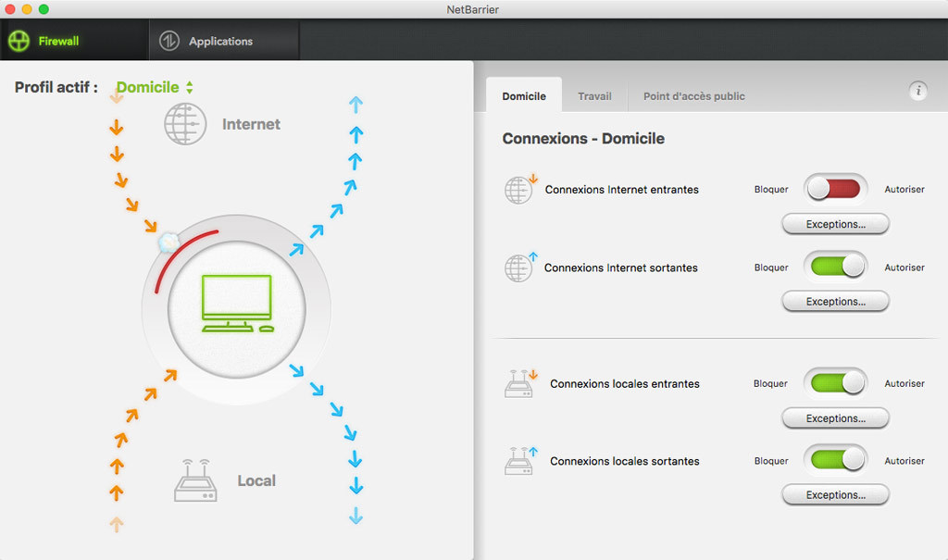Open Exceptions for incoming Internet connections
Image resolution: width=948 pixels, height=560 pixels.
(x=836, y=224)
